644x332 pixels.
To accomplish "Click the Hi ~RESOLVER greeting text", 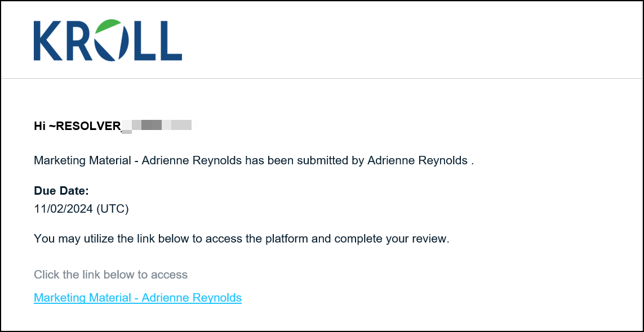I will click(x=77, y=126).
